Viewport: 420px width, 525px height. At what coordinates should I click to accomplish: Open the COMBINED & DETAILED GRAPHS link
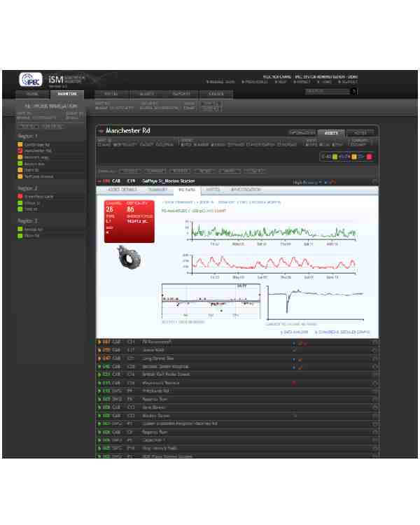342,332
